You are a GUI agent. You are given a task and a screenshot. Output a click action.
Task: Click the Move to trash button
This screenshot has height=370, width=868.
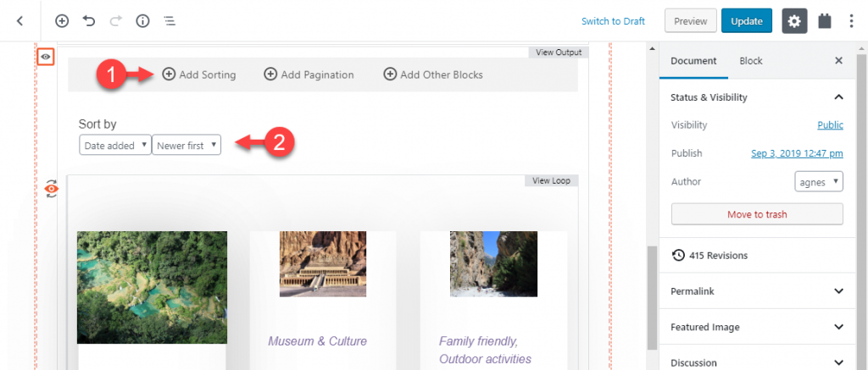(757, 214)
